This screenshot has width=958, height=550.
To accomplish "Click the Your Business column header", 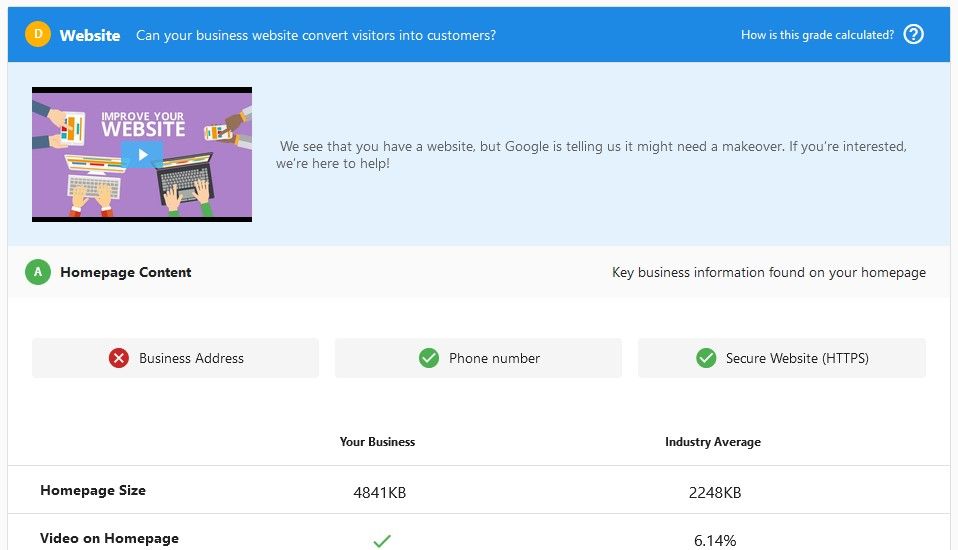I will [x=378, y=442].
